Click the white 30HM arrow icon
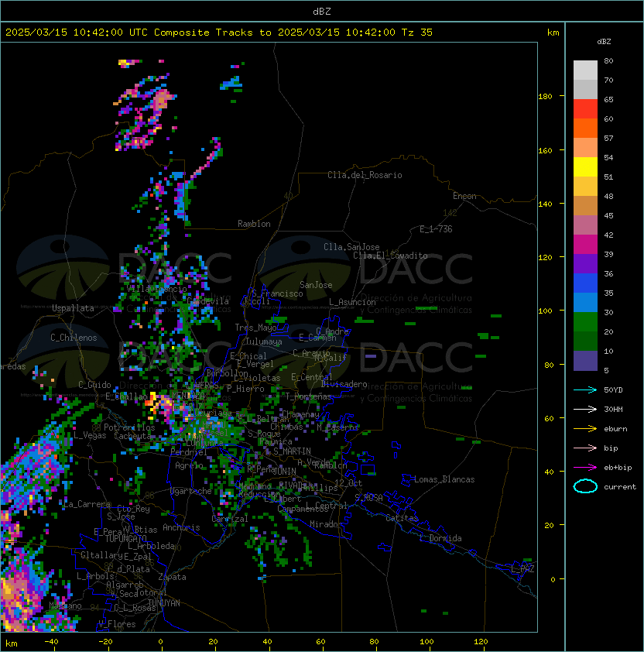 (x=585, y=409)
